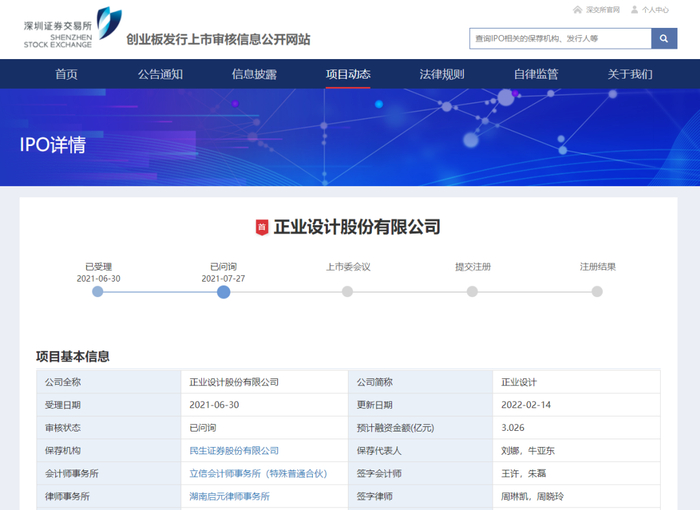Click the 2021-07-27 date under 已问询

[x=223, y=279]
